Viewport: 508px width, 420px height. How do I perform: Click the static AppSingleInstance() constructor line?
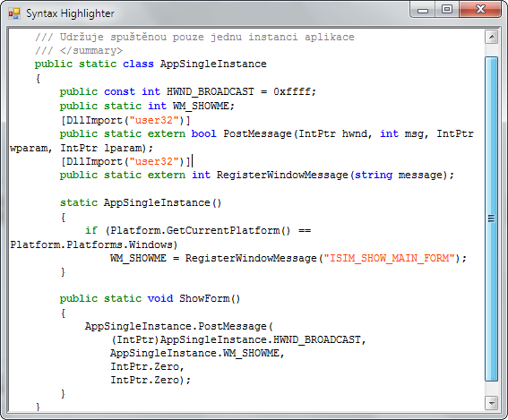pos(141,202)
